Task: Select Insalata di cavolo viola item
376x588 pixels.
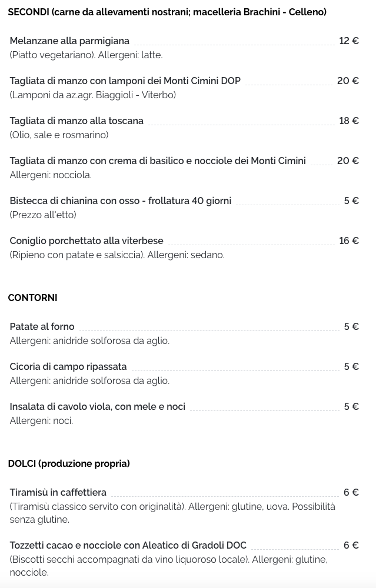Action: 98,406
